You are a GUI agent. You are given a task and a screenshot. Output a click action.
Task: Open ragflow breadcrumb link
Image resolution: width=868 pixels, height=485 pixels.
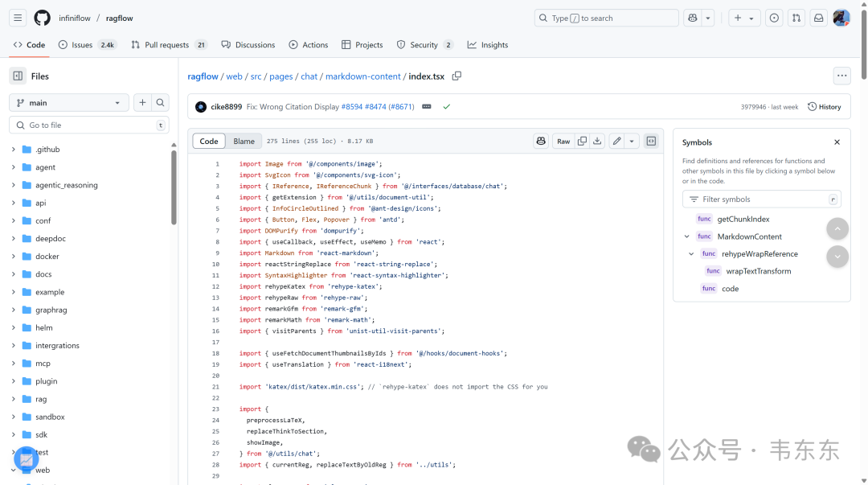203,76
